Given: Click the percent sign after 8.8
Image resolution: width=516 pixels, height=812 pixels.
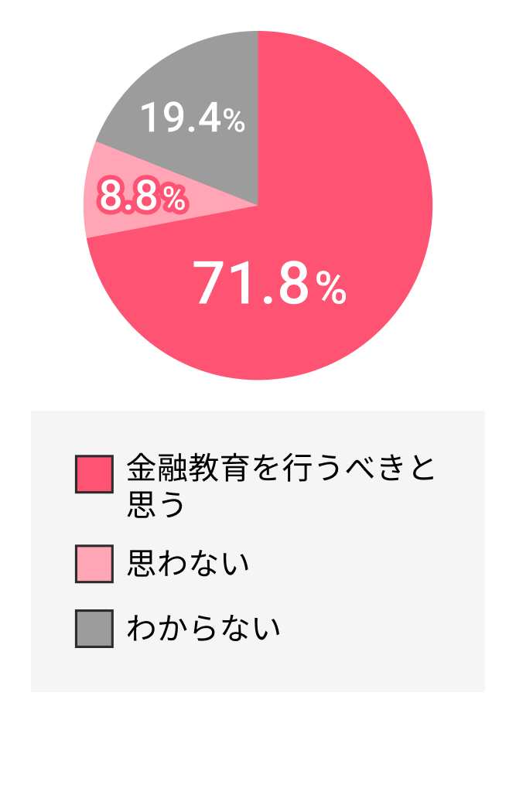Looking at the screenshot, I should pos(175,200).
